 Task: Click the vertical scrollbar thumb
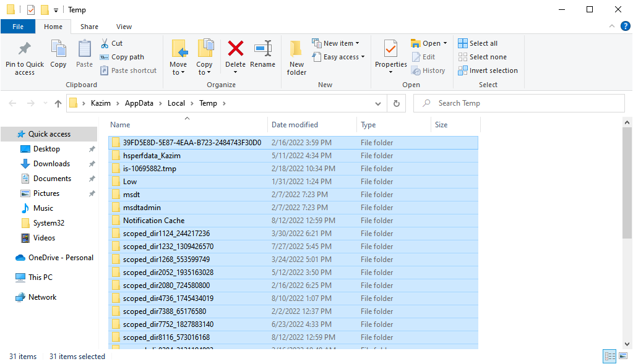coord(627,182)
